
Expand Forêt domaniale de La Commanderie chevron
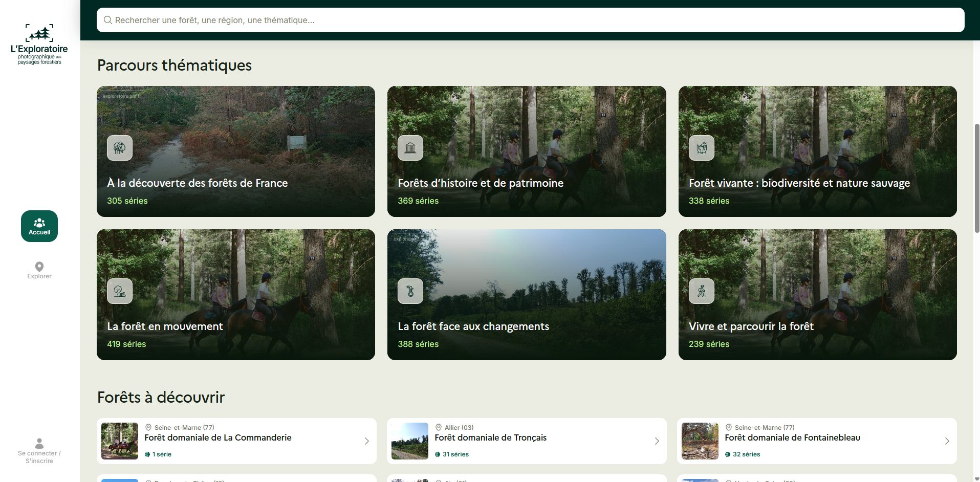367,441
